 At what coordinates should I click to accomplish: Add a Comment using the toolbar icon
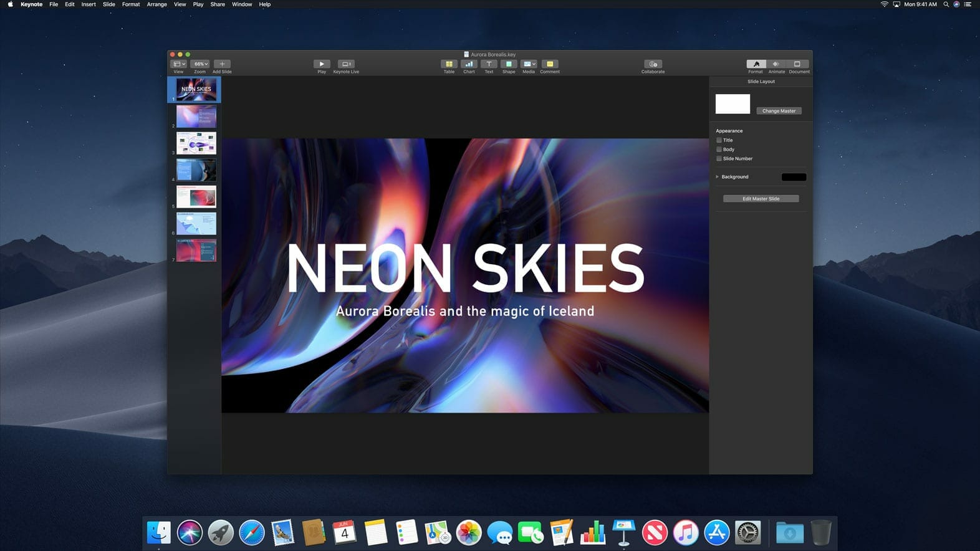click(550, 64)
